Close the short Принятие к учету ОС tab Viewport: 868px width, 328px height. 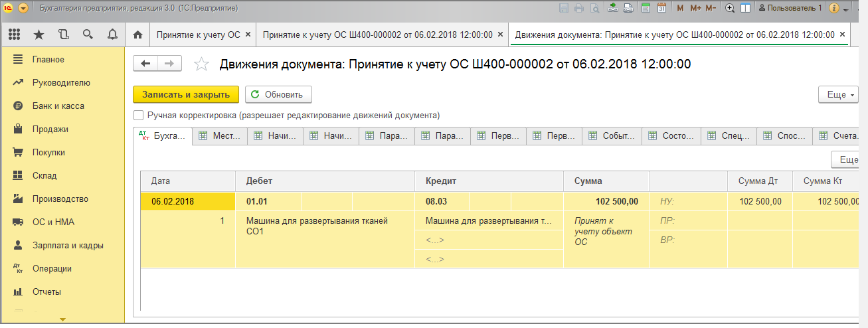pos(248,35)
